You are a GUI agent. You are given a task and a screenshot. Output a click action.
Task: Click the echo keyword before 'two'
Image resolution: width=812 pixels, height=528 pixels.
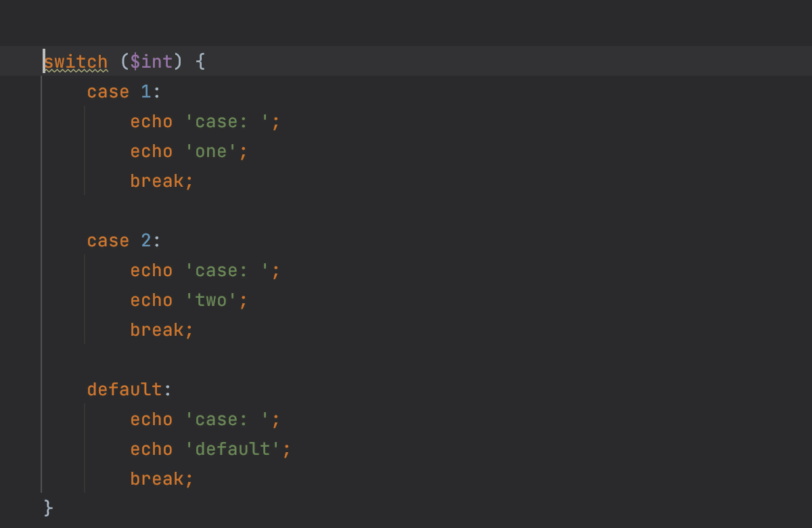(152, 301)
